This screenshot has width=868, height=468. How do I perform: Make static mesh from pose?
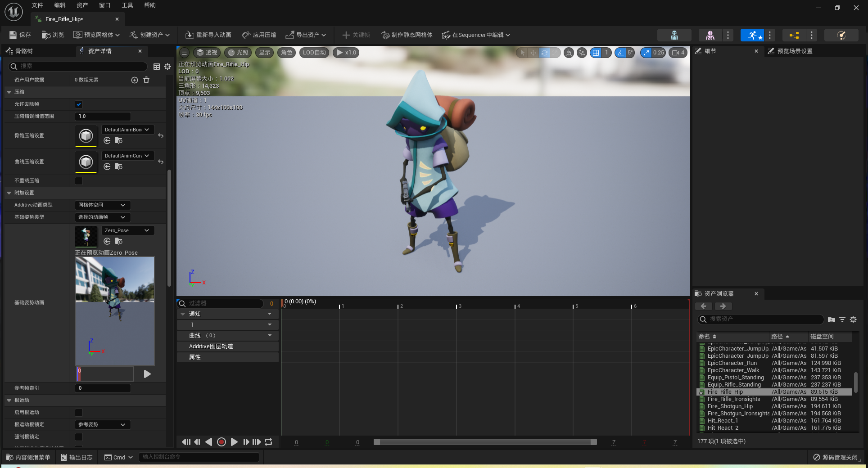(x=407, y=35)
